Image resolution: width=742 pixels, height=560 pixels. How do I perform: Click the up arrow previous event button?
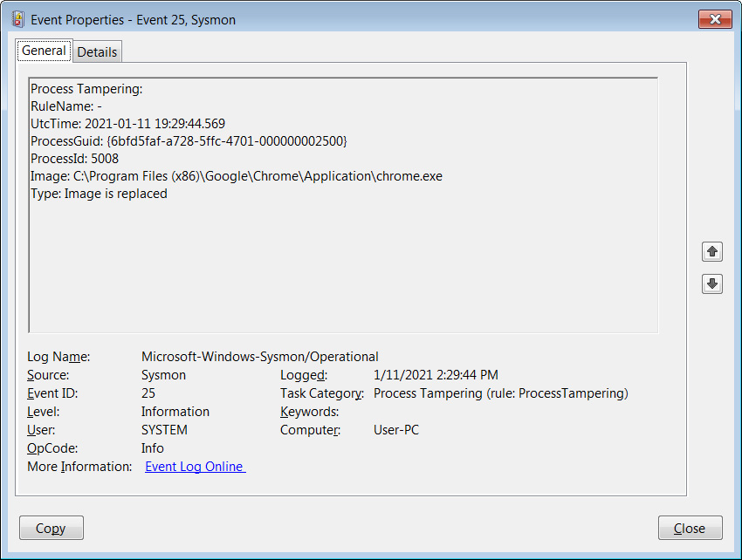click(x=711, y=251)
